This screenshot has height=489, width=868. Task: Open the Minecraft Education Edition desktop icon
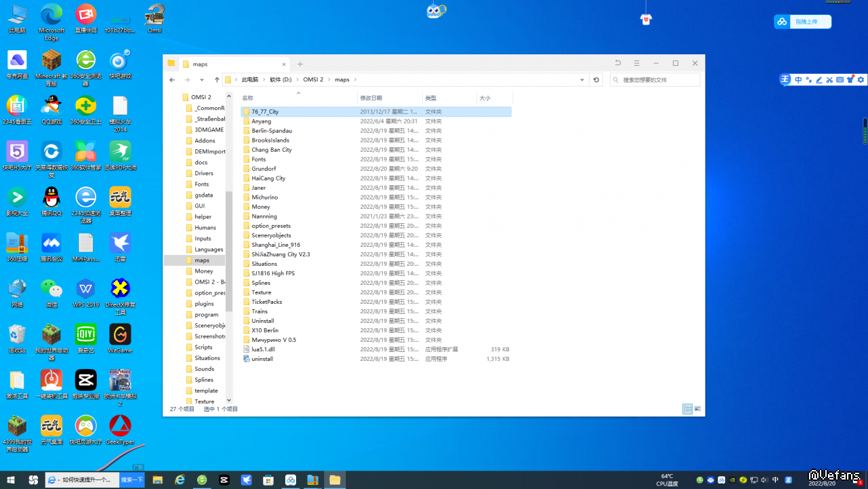(x=51, y=61)
